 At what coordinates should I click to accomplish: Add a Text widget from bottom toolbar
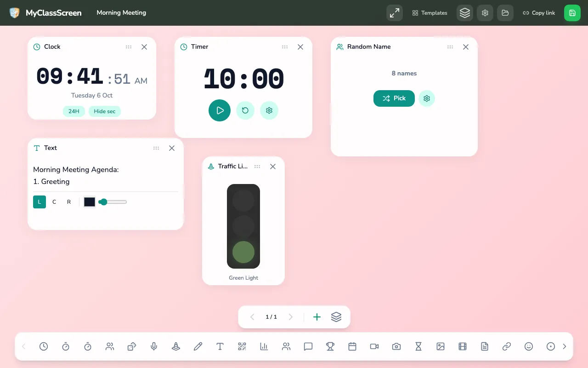pos(220,346)
